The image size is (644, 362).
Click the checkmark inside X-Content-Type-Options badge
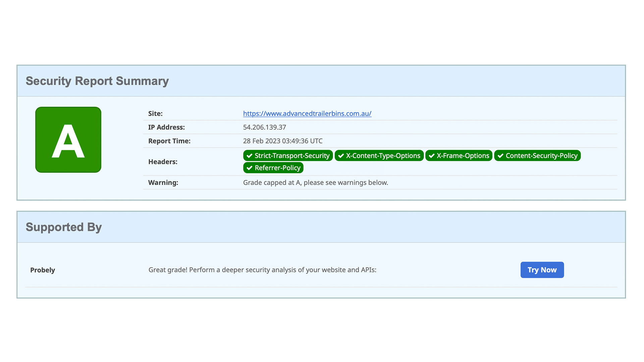tap(341, 156)
